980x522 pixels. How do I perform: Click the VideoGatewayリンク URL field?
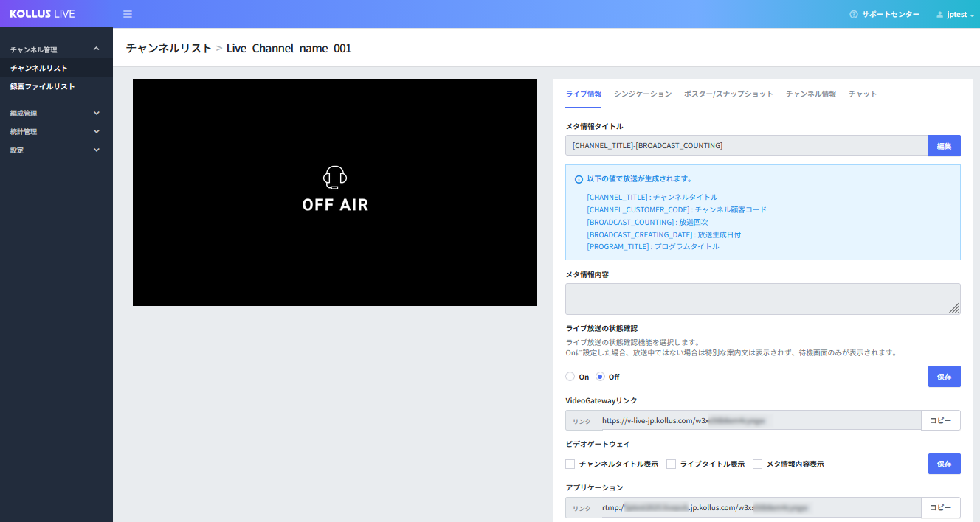pos(759,420)
